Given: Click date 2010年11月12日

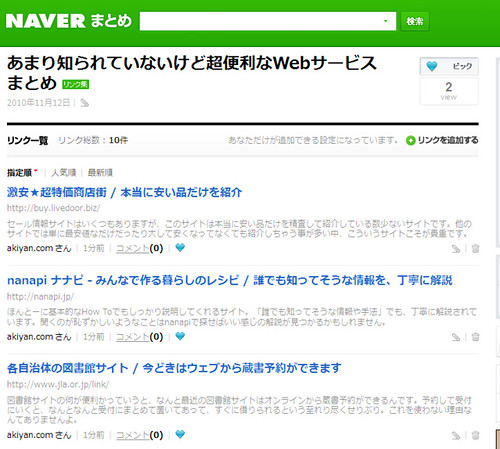Looking at the screenshot, I should [x=38, y=103].
